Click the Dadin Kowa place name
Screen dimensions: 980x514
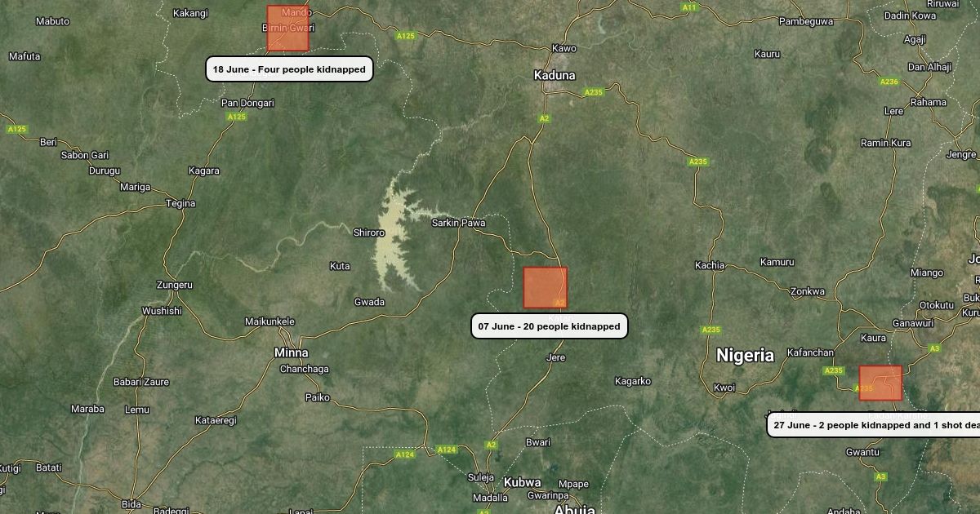(x=910, y=16)
